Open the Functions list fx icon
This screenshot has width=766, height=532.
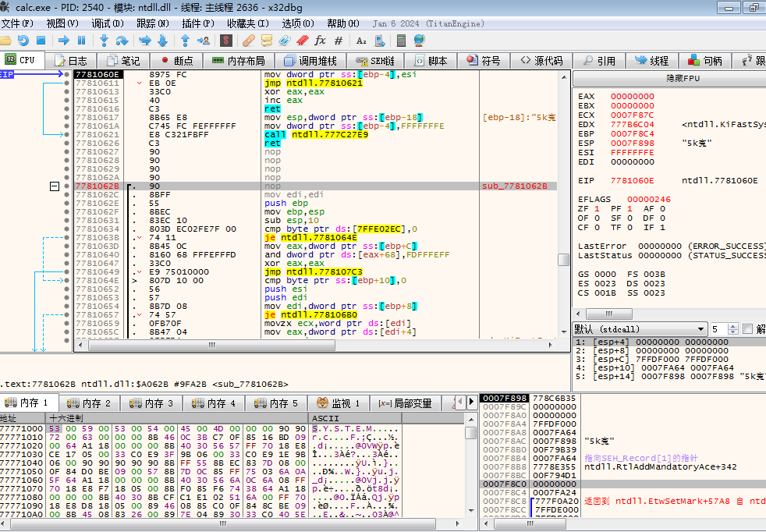(x=320, y=41)
